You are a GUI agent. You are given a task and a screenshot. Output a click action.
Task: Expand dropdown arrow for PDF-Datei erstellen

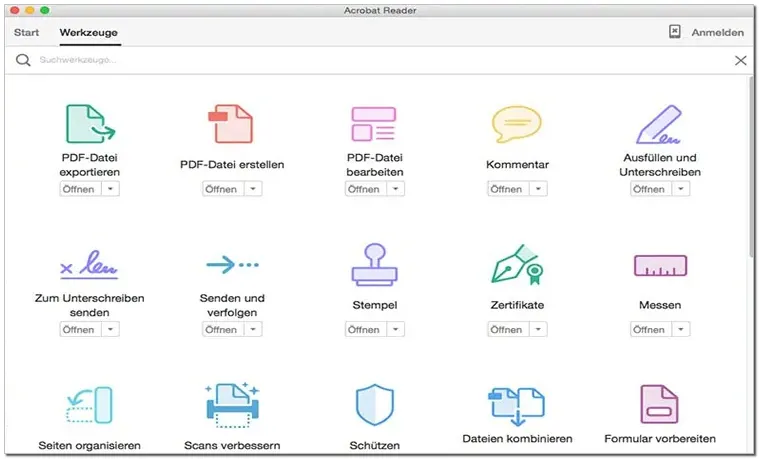point(253,189)
